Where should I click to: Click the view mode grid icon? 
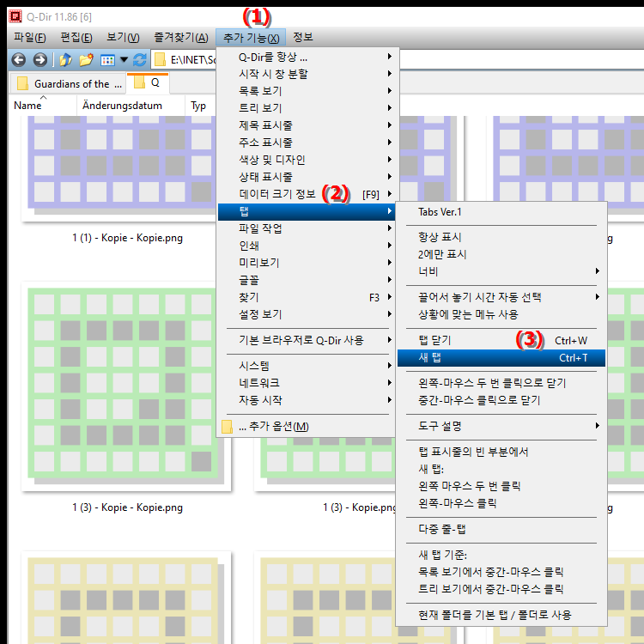[107, 60]
